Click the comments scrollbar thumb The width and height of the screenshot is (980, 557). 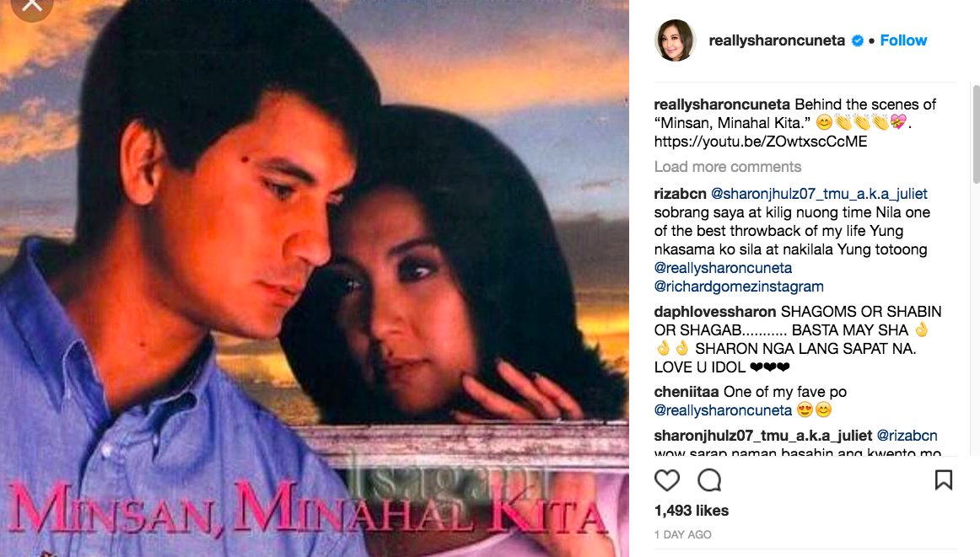[976, 134]
